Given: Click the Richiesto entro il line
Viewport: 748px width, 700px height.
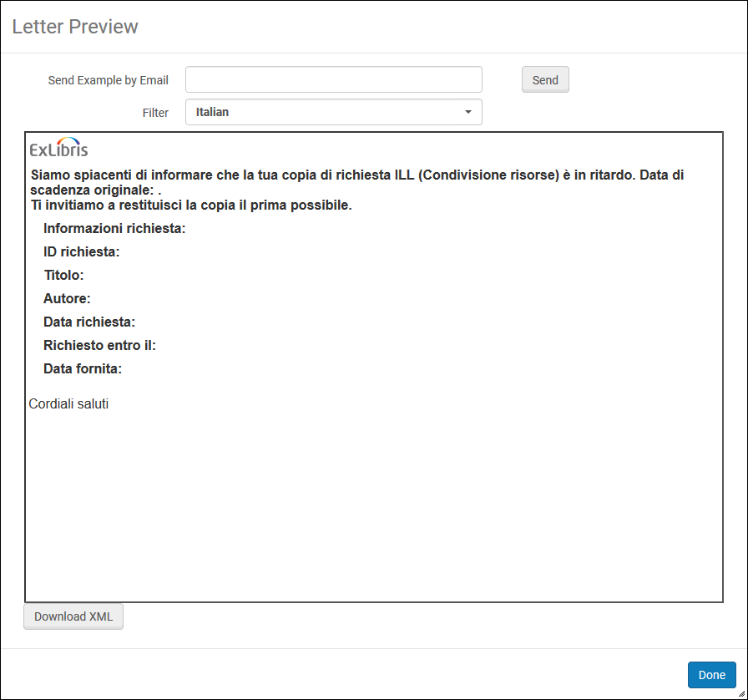Looking at the screenshot, I should [x=99, y=345].
